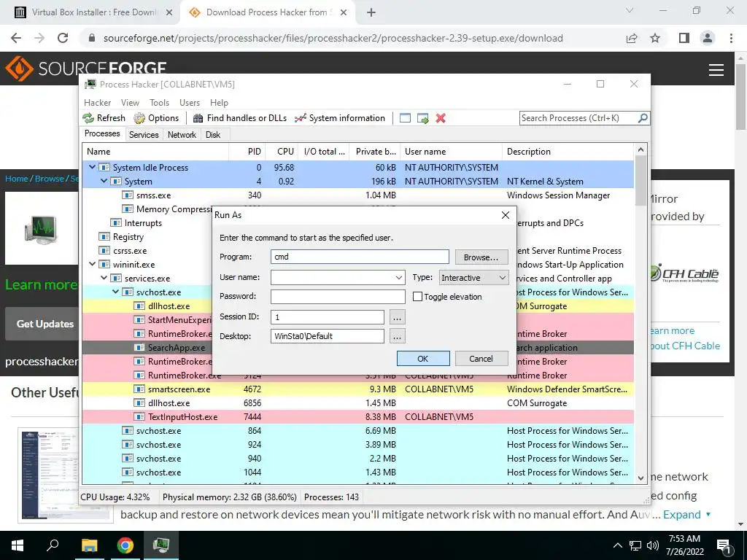Open the Users menu
Viewport: 747px width, 560px height.
(190, 102)
